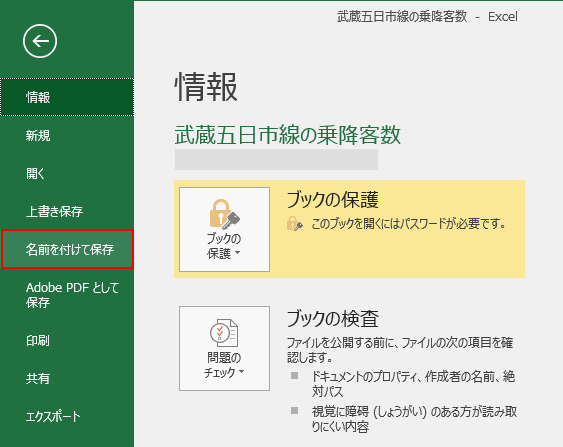Choose Adobe PDF として保存
The image size is (563, 447).
(67, 295)
